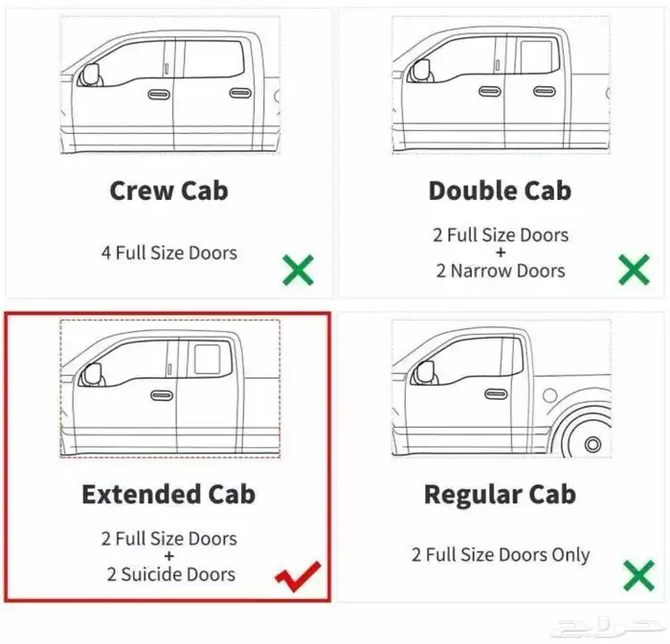Click the green X under Regular Cab
This screenshot has width=670, height=644.
[638, 576]
